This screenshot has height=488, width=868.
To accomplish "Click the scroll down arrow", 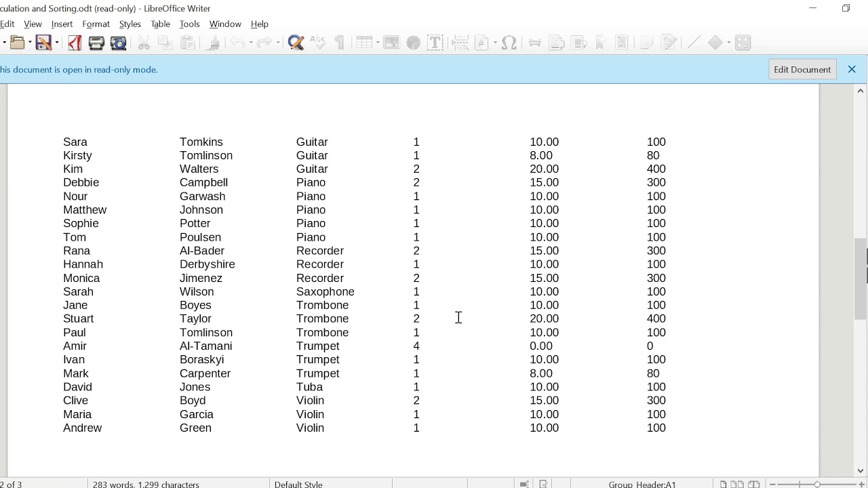I will pyautogui.click(x=861, y=470).
